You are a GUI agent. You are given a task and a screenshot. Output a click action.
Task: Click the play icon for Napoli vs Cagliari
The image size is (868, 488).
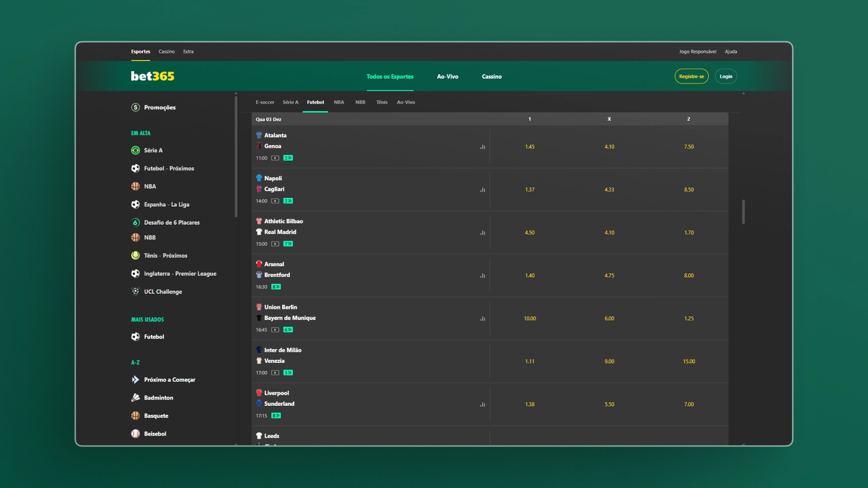tap(275, 201)
